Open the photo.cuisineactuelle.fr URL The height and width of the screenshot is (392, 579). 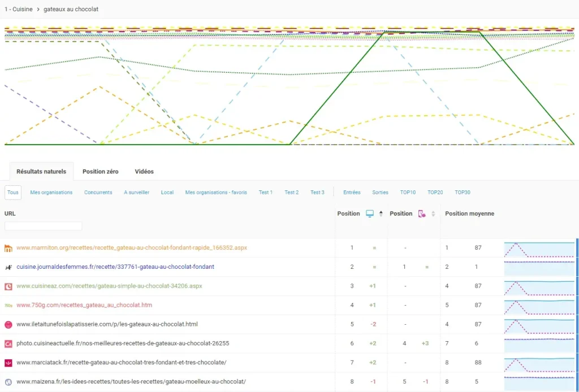pyautogui.click(x=123, y=343)
